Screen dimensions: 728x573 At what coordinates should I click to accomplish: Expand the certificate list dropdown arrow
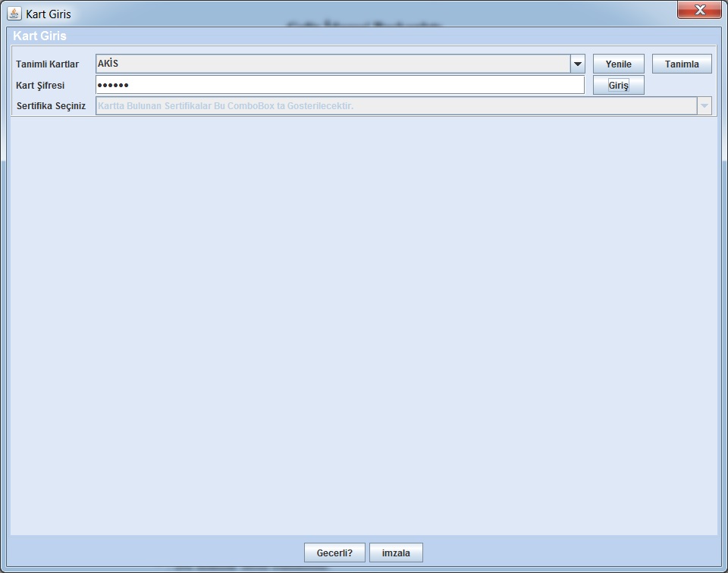tap(704, 106)
